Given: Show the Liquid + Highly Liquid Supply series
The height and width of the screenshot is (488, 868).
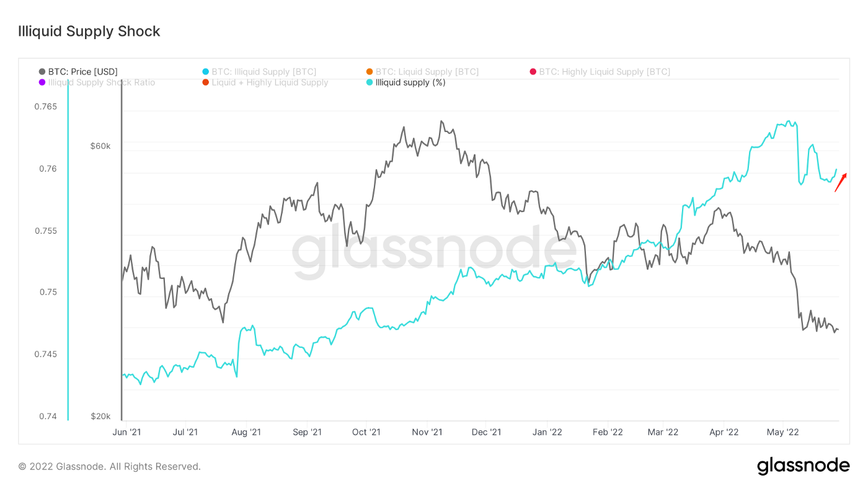Looking at the screenshot, I should 270,82.
